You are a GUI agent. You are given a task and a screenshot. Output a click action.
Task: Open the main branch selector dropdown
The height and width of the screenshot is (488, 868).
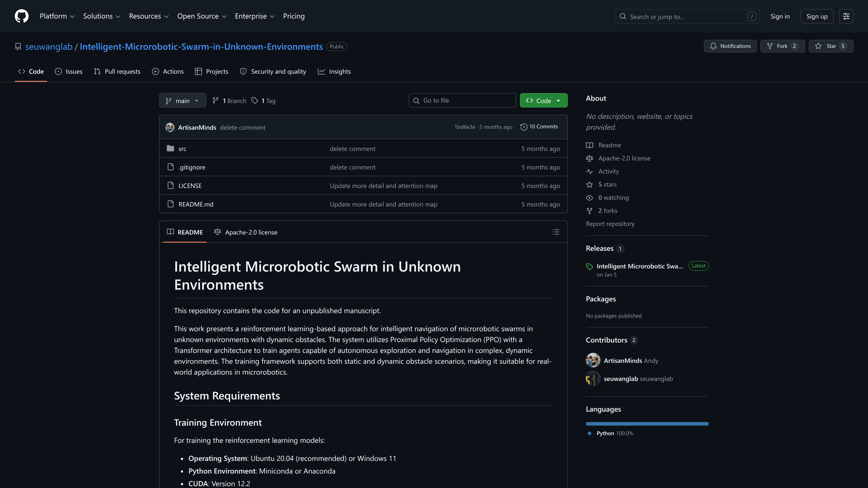coord(182,100)
